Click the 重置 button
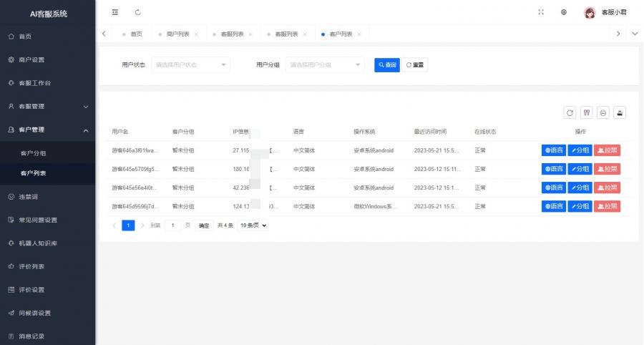This screenshot has height=345, width=644. coord(415,65)
